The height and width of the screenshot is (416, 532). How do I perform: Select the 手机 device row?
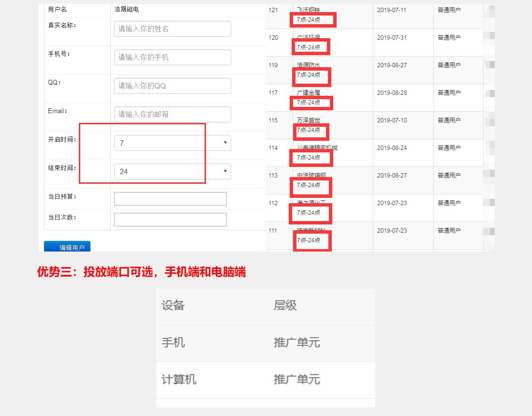point(173,343)
